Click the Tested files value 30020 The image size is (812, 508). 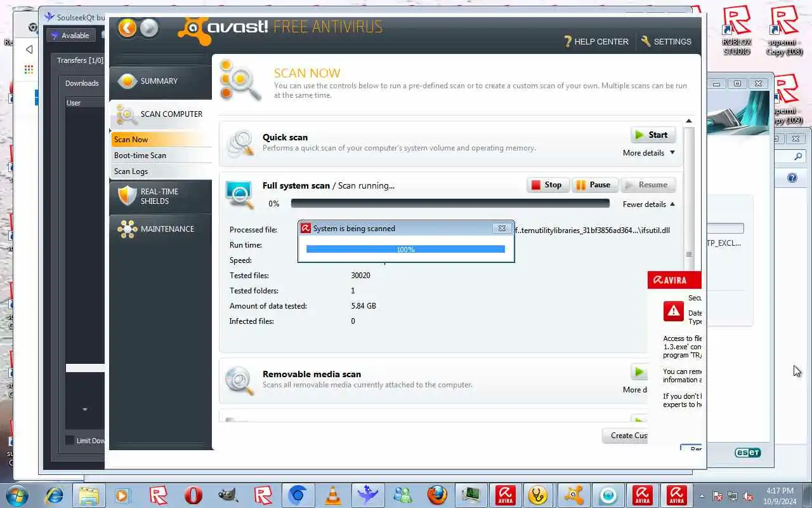pyautogui.click(x=360, y=276)
